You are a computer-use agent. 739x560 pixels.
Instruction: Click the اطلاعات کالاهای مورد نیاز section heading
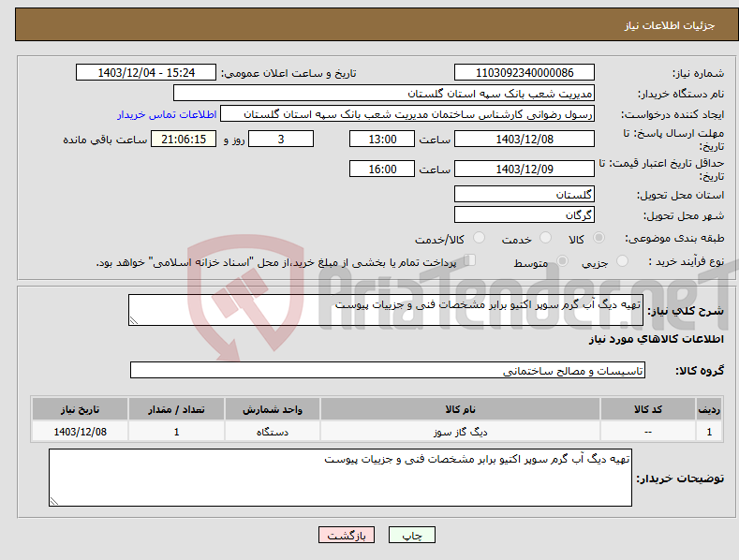pos(656,339)
